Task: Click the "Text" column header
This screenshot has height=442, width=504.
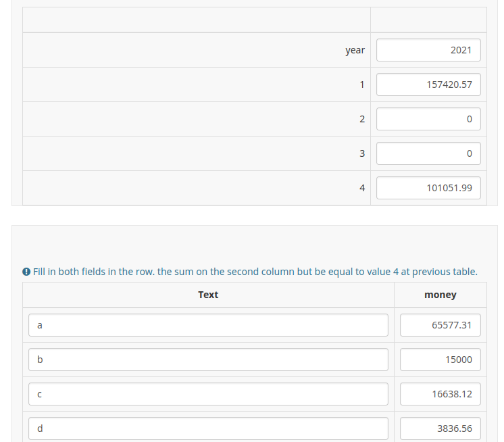Action: (208, 295)
